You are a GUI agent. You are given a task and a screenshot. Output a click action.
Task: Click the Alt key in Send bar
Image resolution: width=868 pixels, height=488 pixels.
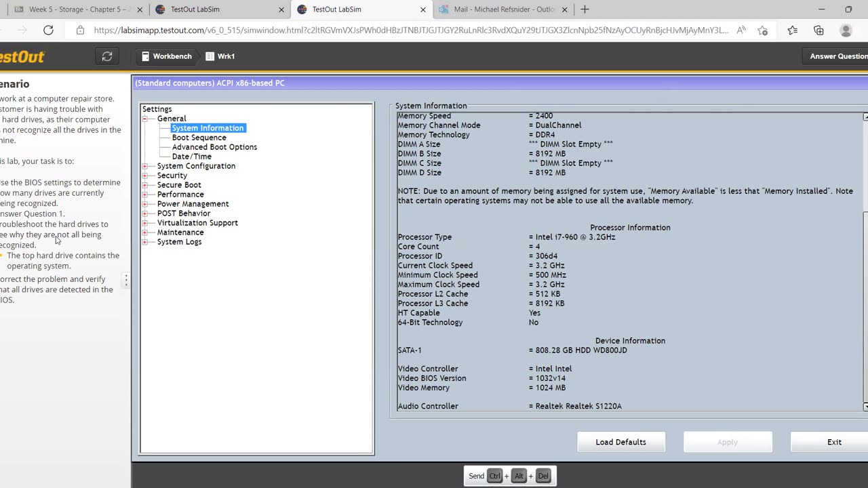tap(519, 476)
